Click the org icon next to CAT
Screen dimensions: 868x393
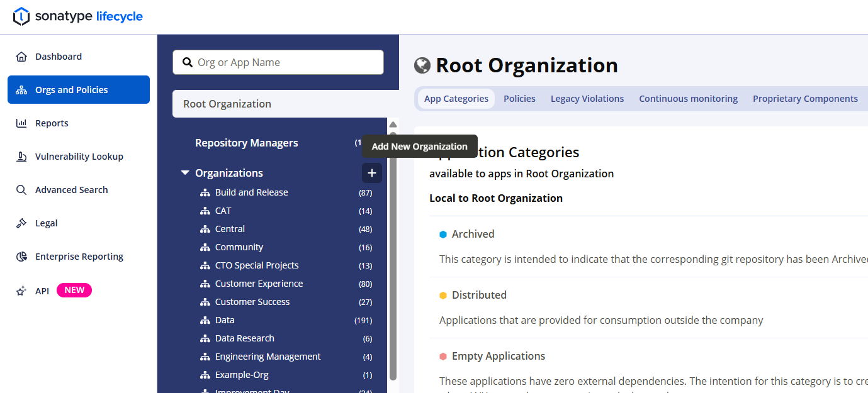pos(205,211)
